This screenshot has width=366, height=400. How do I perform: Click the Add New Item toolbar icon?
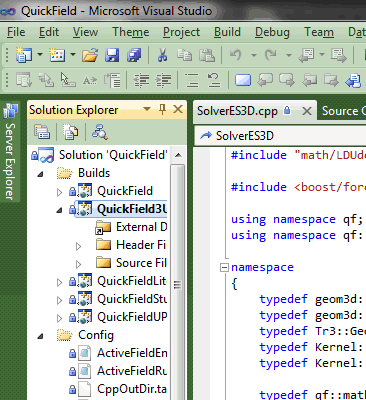point(56,55)
